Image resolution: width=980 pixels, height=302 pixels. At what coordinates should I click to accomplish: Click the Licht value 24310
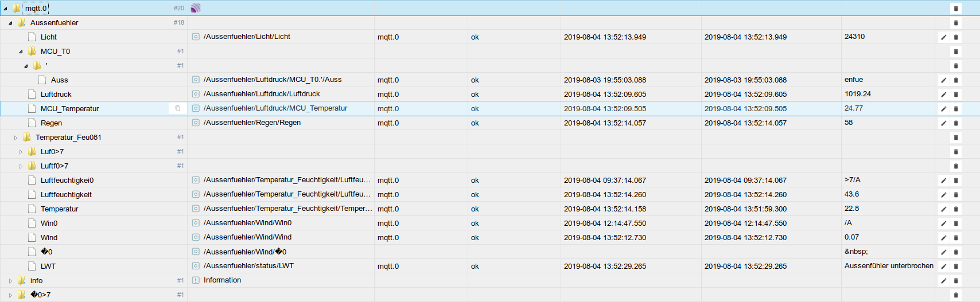tap(854, 37)
